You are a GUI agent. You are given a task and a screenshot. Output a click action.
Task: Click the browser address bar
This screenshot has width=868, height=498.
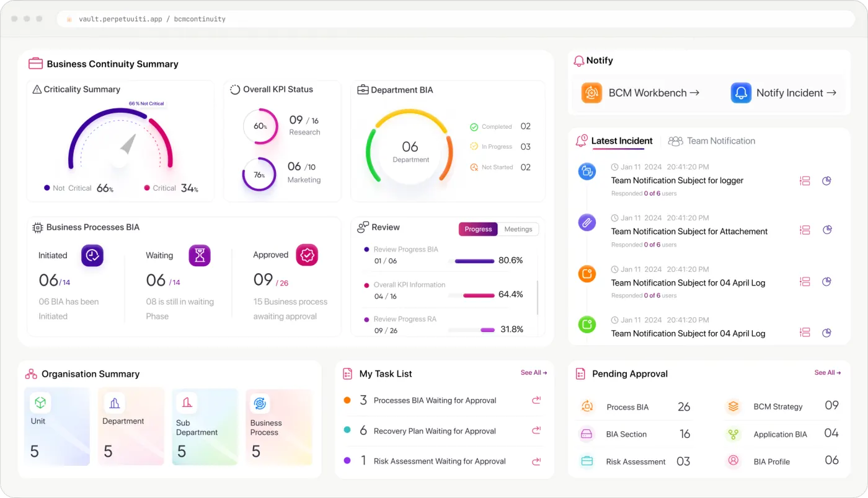[455, 19]
